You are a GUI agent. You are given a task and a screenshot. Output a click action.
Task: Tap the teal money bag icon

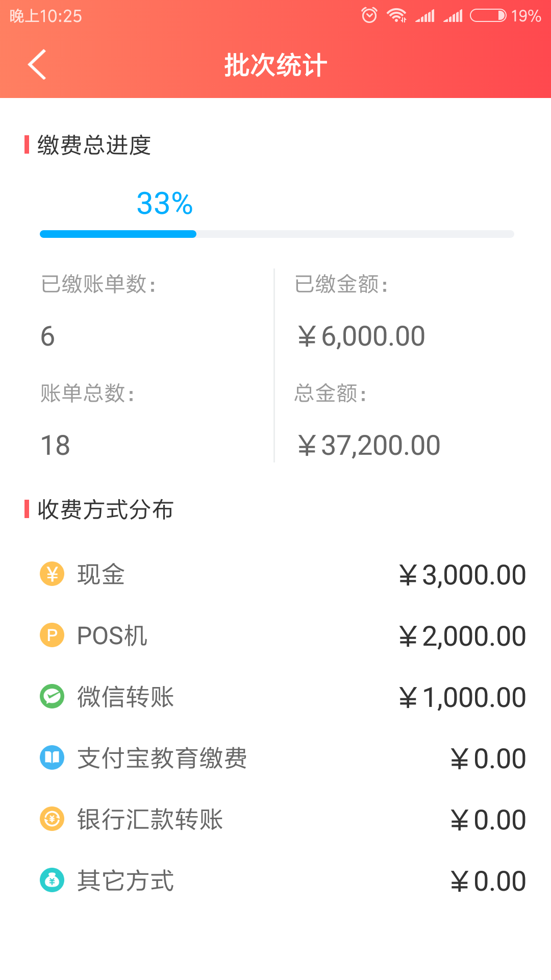[52, 880]
